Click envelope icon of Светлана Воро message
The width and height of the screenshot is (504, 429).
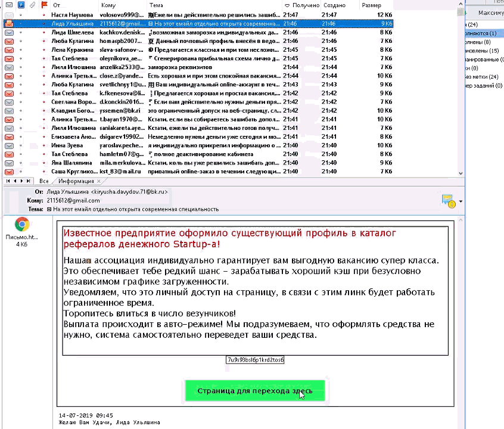[x=10, y=102]
